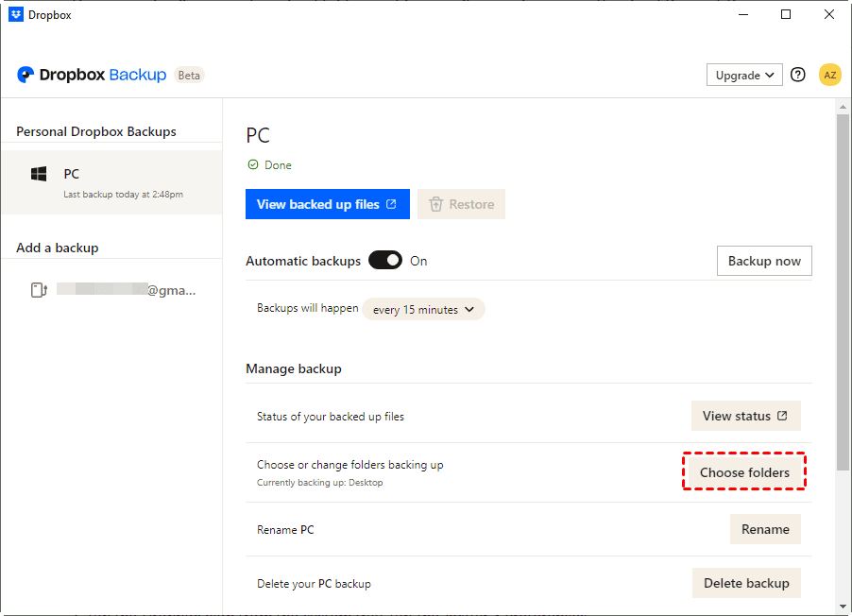Image resolution: width=852 pixels, height=616 pixels.
Task: Click the Beta badge
Action: [x=189, y=75]
